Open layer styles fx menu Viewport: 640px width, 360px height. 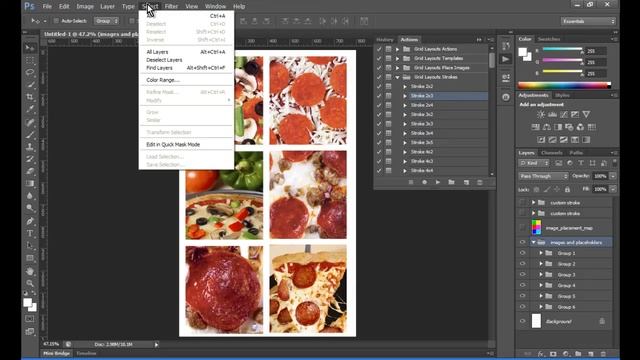[541, 354]
